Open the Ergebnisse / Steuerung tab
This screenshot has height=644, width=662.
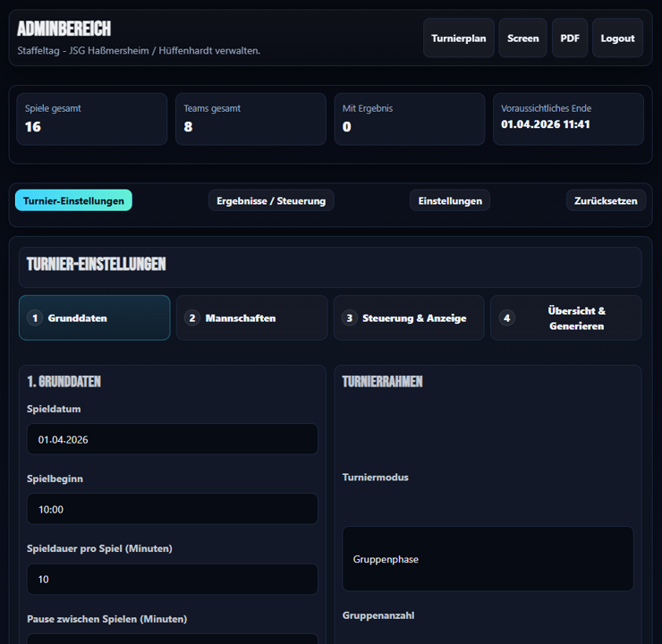point(271,200)
